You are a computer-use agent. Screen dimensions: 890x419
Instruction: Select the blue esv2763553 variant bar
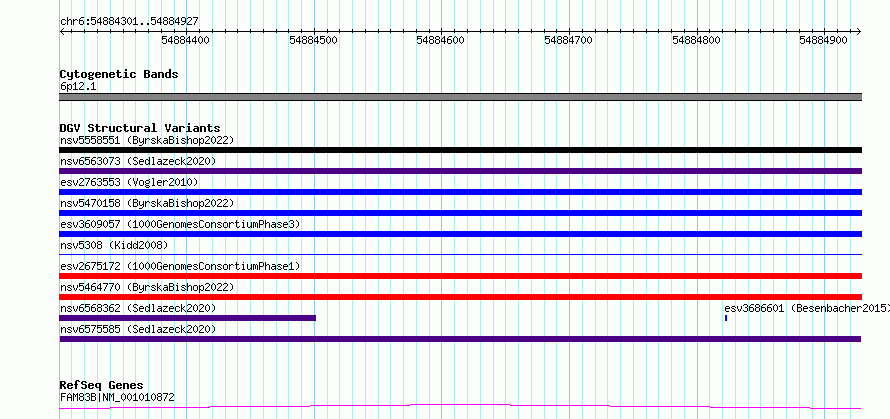460,192
